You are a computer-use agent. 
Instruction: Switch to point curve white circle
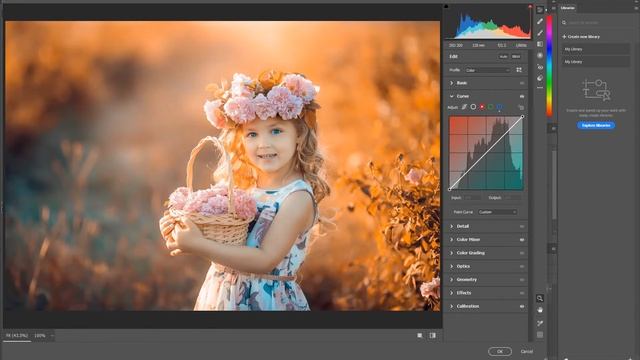[473, 107]
